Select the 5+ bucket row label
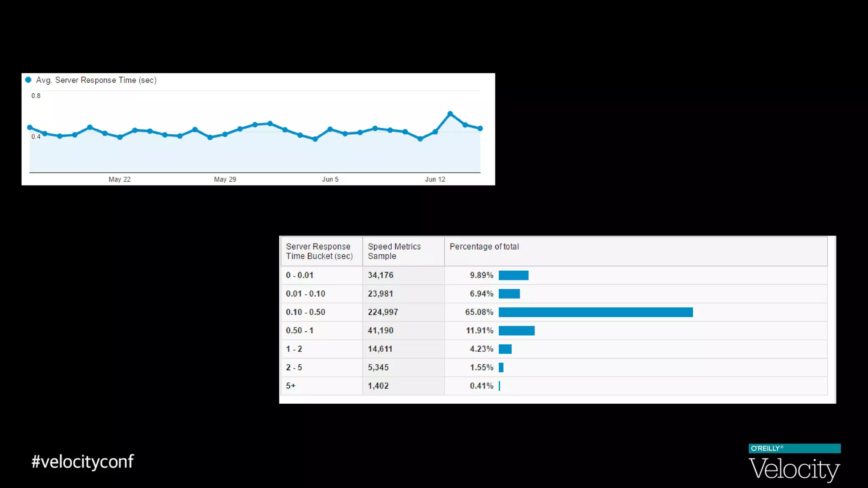The width and height of the screenshot is (868, 488). point(291,386)
